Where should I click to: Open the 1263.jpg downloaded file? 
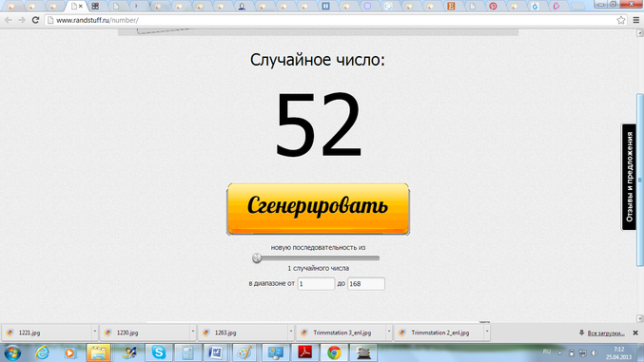[x=243, y=333]
